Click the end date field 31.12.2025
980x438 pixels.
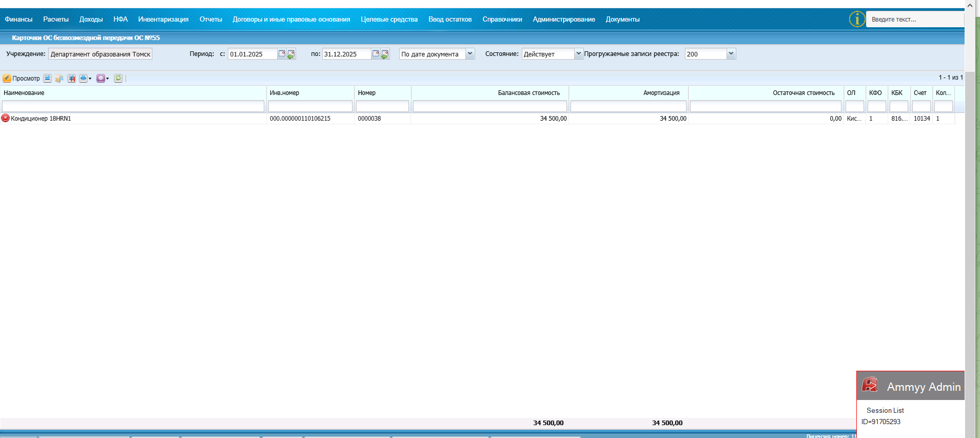pyautogui.click(x=346, y=54)
